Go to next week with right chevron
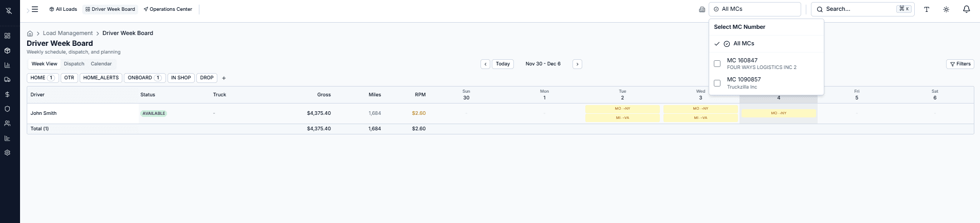This screenshot has width=980, height=223. coord(577,64)
